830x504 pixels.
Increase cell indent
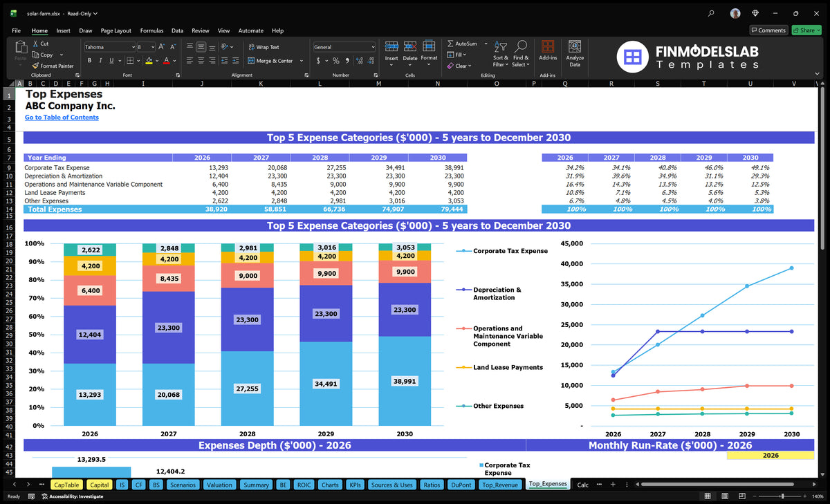tap(236, 61)
